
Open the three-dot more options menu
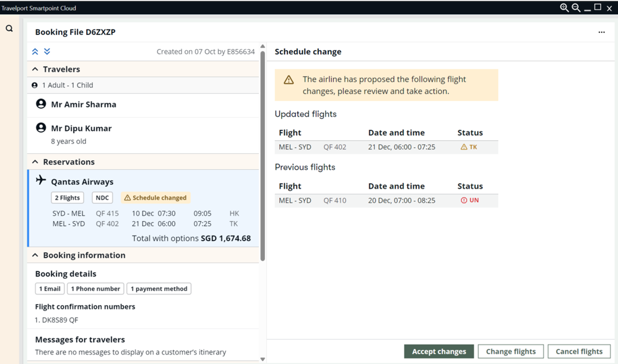(602, 32)
